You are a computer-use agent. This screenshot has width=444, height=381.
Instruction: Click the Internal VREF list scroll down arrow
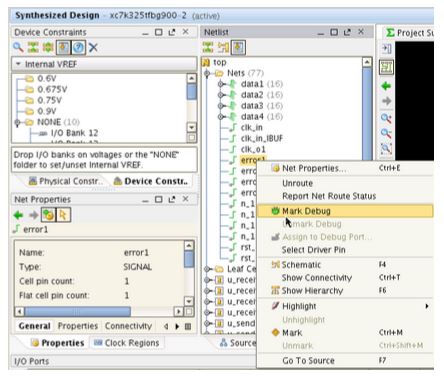(191, 128)
